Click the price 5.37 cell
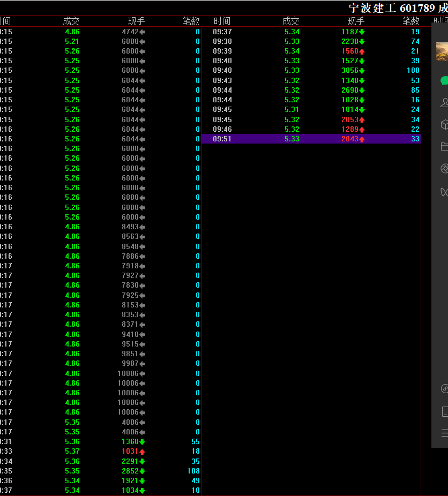The height and width of the screenshot is (496, 448). pyautogui.click(x=72, y=451)
